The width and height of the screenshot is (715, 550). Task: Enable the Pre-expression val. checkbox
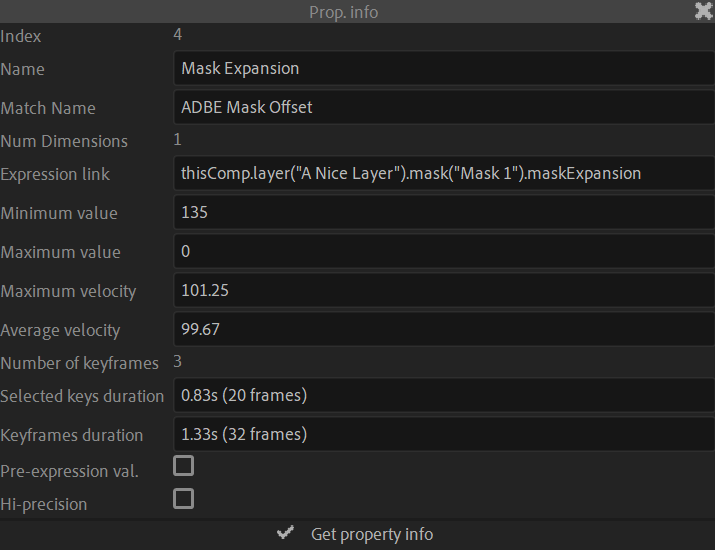pos(183,466)
